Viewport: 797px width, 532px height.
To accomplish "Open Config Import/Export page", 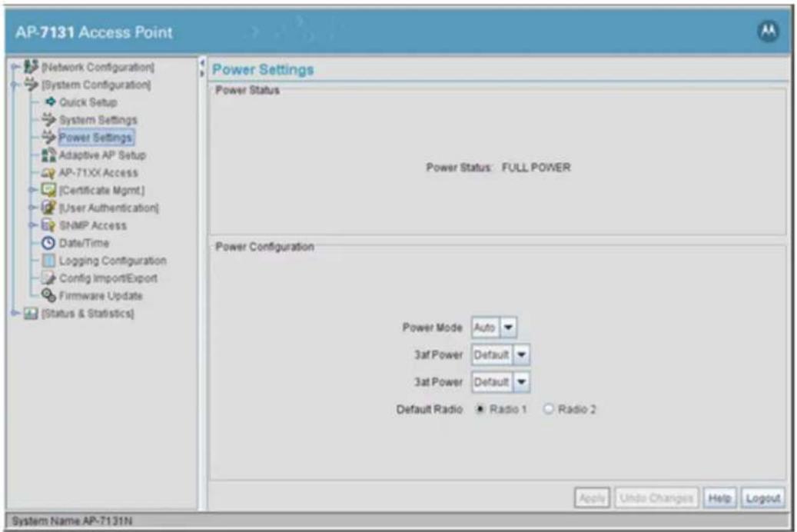I will (x=108, y=278).
